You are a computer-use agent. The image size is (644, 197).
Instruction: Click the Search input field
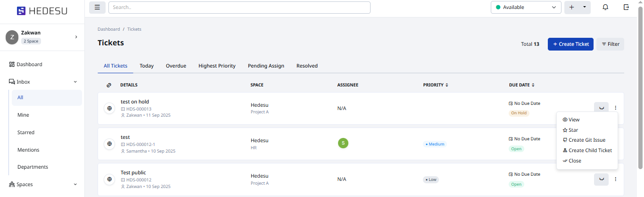point(239,7)
